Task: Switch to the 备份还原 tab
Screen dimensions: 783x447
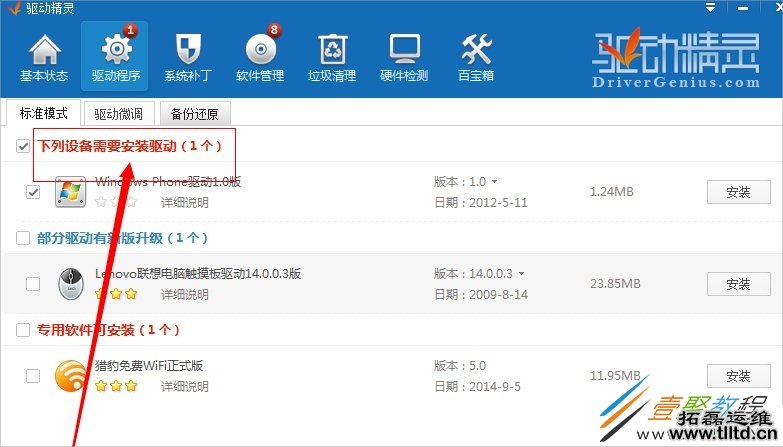Action: [x=195, y=114]
